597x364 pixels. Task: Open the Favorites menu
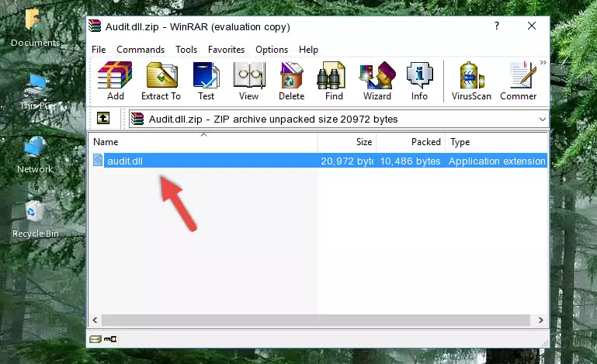[x=226, y=50]
